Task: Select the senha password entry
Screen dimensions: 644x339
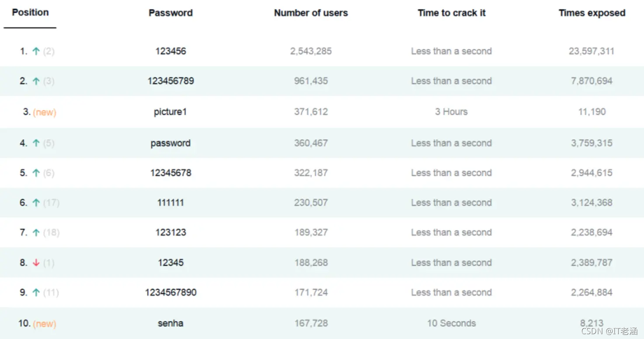Action: pos(170,323)
